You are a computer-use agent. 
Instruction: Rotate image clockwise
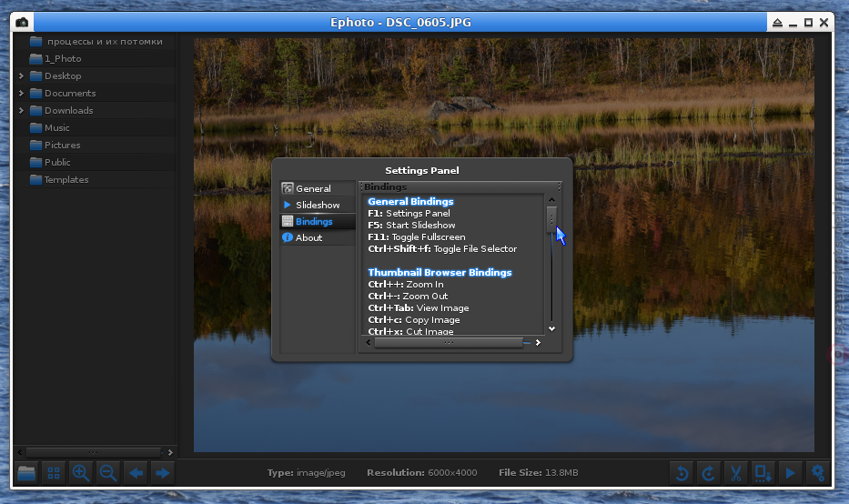[x=709, y=473]
